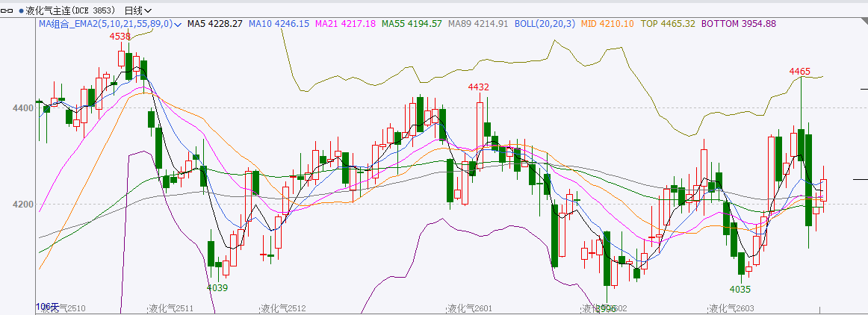Click the MA10 4246.15 legend value
This screenshot has width=868, height=315.
click(x=279, y=24)
